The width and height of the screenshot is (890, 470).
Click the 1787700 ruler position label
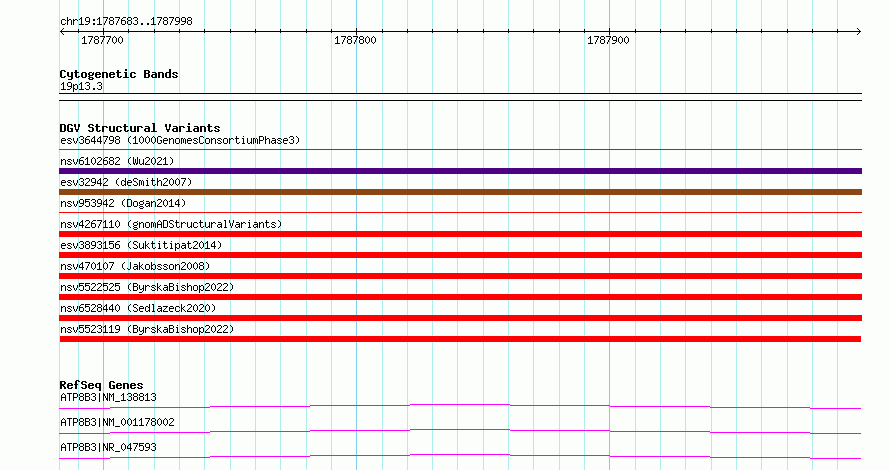(102, 40)
